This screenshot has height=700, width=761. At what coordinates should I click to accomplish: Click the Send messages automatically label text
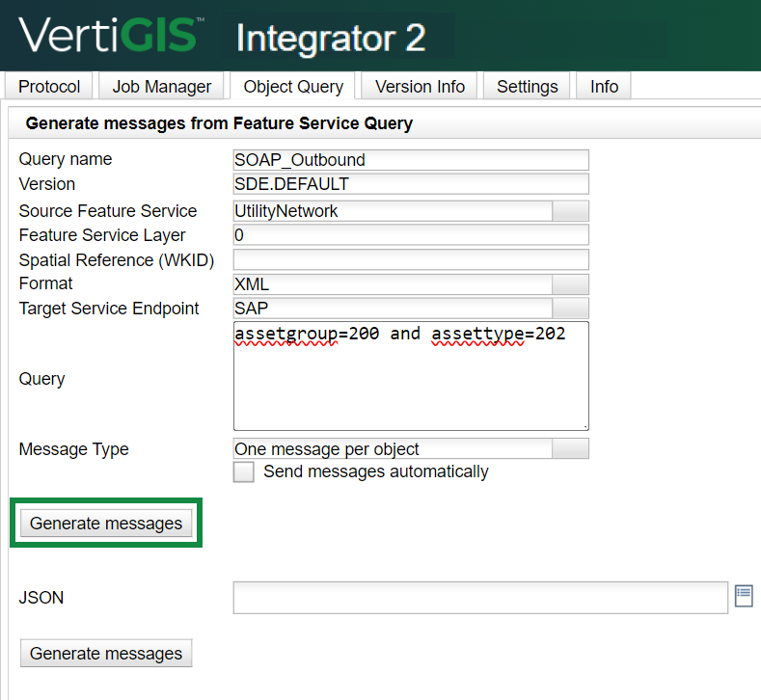(x=376, y=471)
